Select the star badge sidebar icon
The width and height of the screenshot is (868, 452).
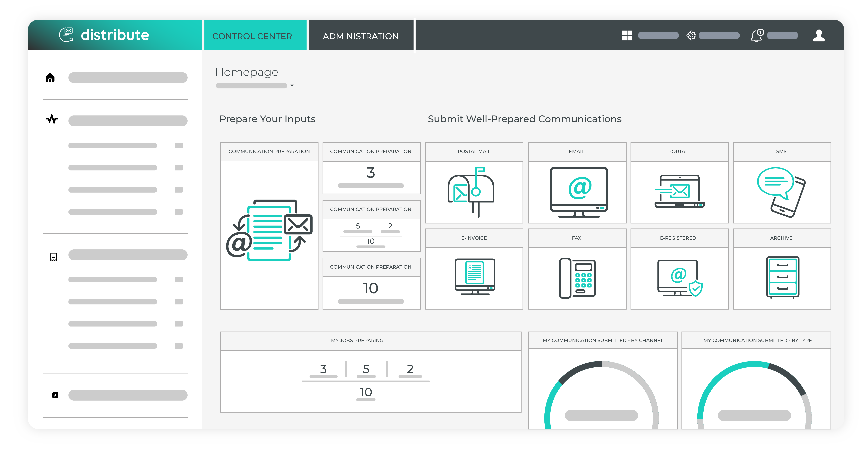tap(55, 395)
